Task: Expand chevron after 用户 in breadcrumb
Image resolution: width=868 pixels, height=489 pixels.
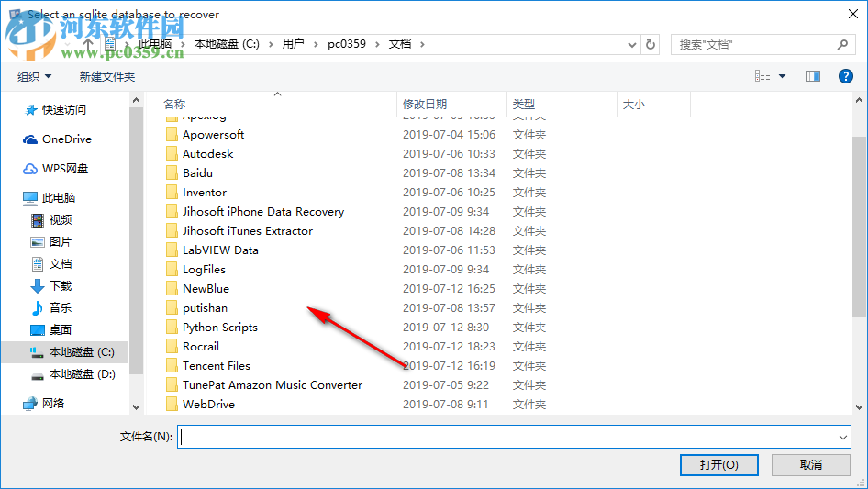Action: pyautogui.click(x=316, y=44)
